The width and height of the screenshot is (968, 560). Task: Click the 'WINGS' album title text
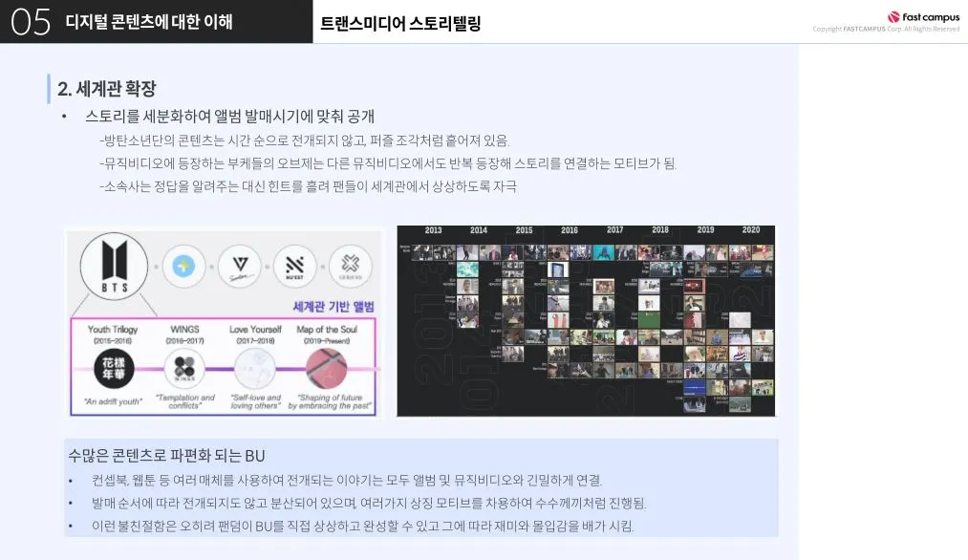click(184, 330)
